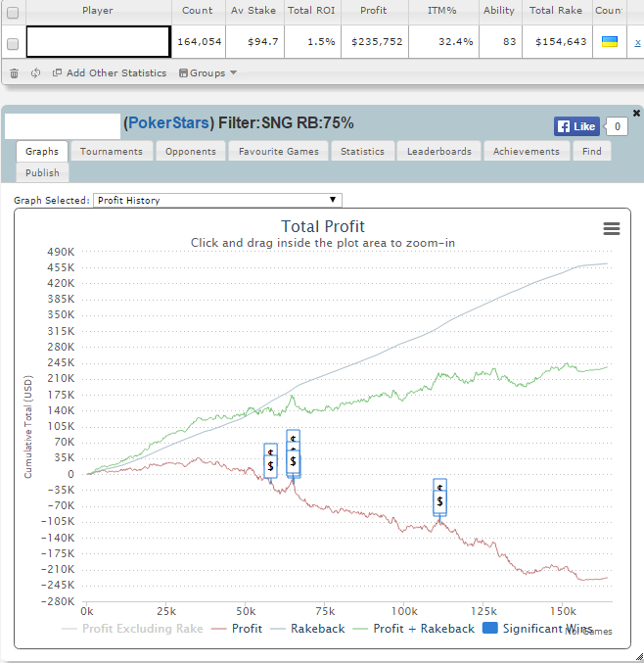Image resolution: width=644 pixels, height=663 pixels.
Task: Click the Publish tab button
Action: point(42,173)
